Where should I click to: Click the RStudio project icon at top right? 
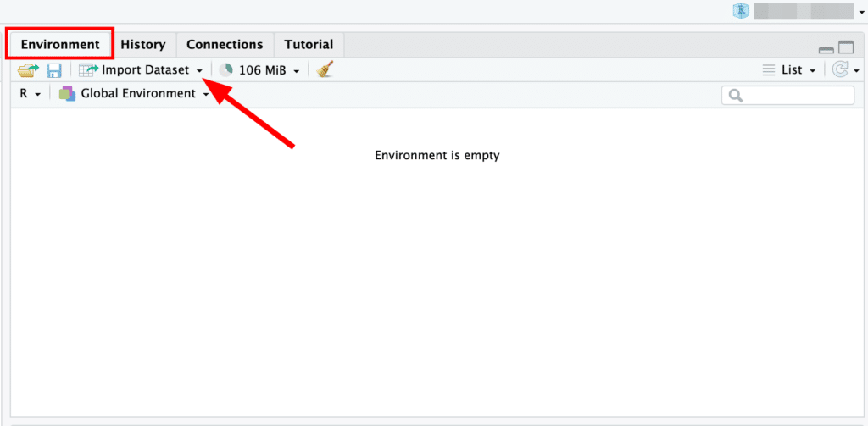coord(741,11)
